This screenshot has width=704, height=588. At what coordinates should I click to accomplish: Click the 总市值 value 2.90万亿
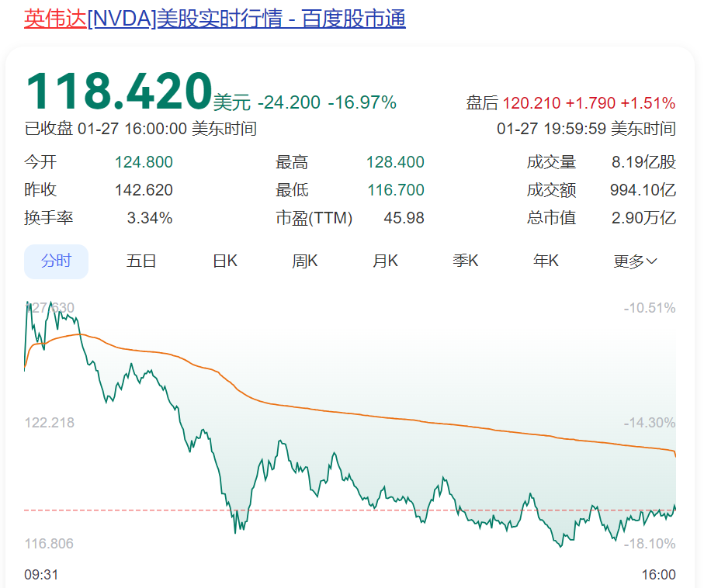643,218
